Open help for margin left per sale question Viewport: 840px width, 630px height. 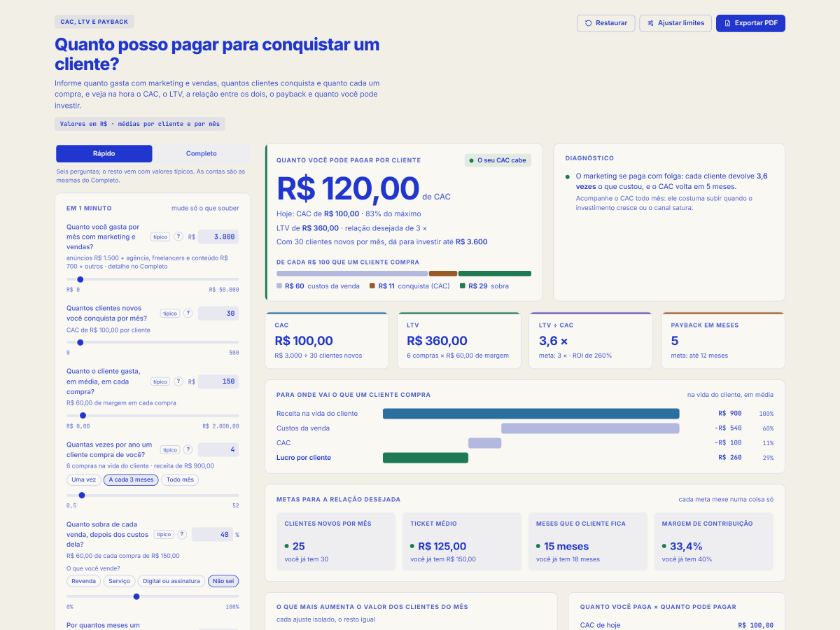click(x=182, y=534)
